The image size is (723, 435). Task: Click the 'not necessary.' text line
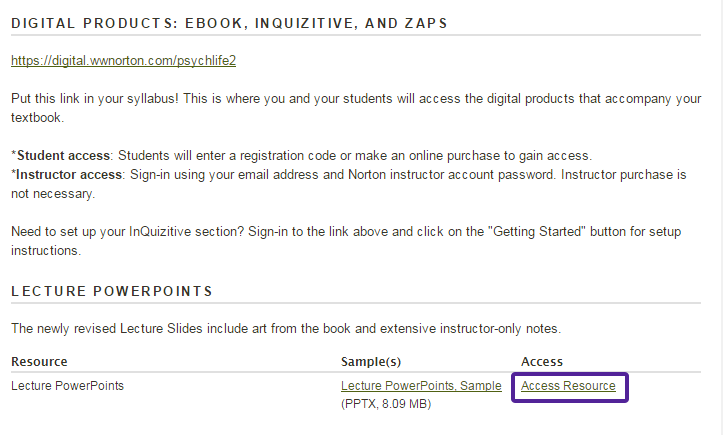(53, 194)
